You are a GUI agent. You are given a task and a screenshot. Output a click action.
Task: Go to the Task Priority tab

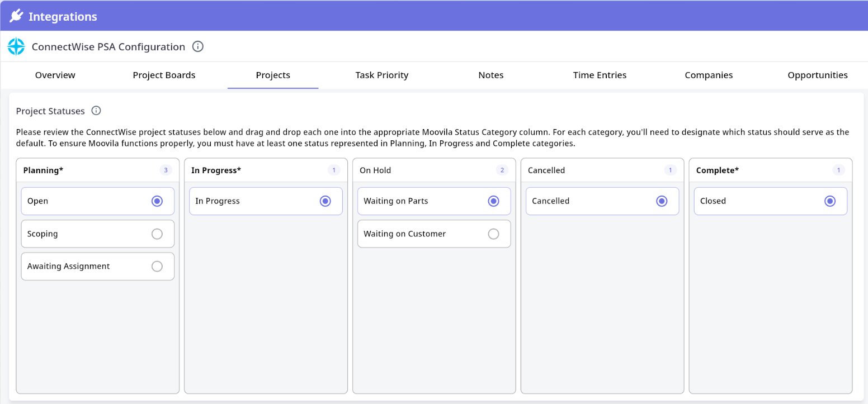tap(382, 75)
